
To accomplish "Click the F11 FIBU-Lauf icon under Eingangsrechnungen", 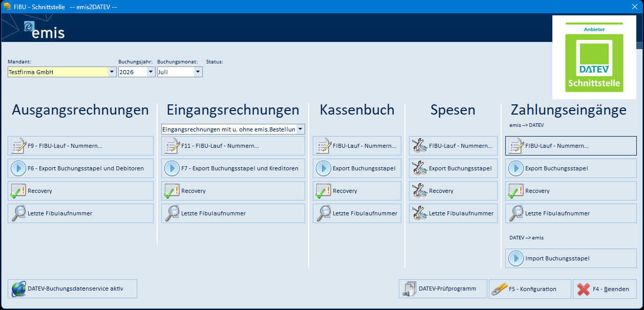I will (x=171, y=146).
